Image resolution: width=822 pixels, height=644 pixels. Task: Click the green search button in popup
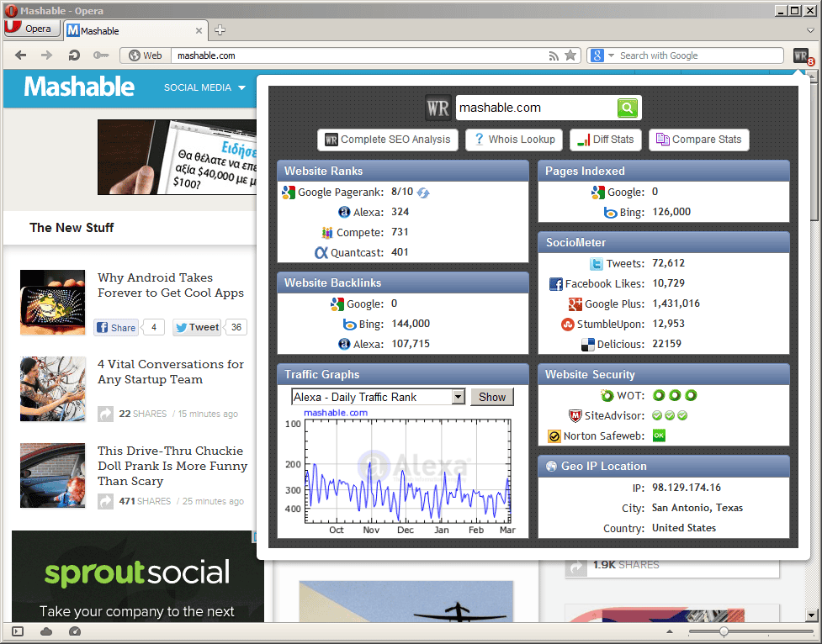click(x=628, y=108)
